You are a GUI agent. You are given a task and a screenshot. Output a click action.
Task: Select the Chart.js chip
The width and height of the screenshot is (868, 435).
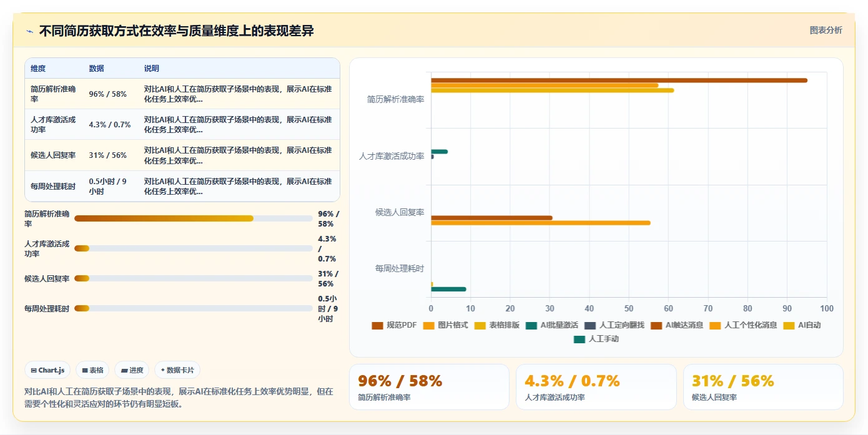tap(48, 370)
